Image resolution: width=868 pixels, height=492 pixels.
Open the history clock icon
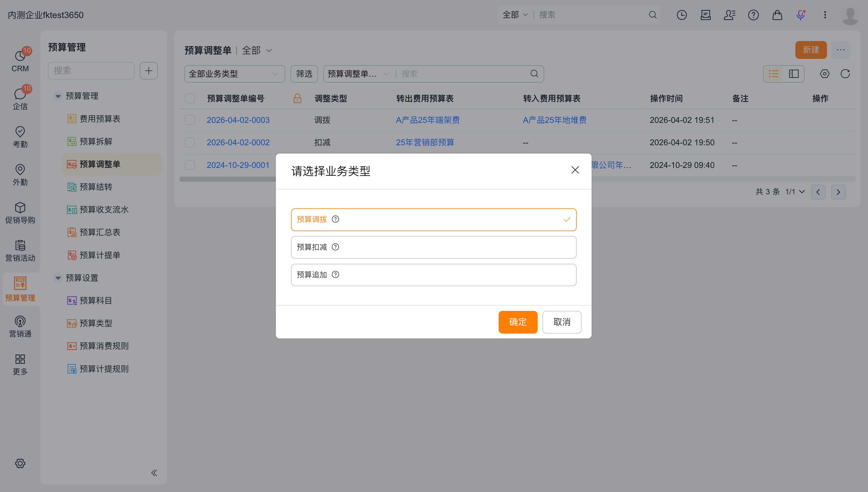tap(681, 15)
